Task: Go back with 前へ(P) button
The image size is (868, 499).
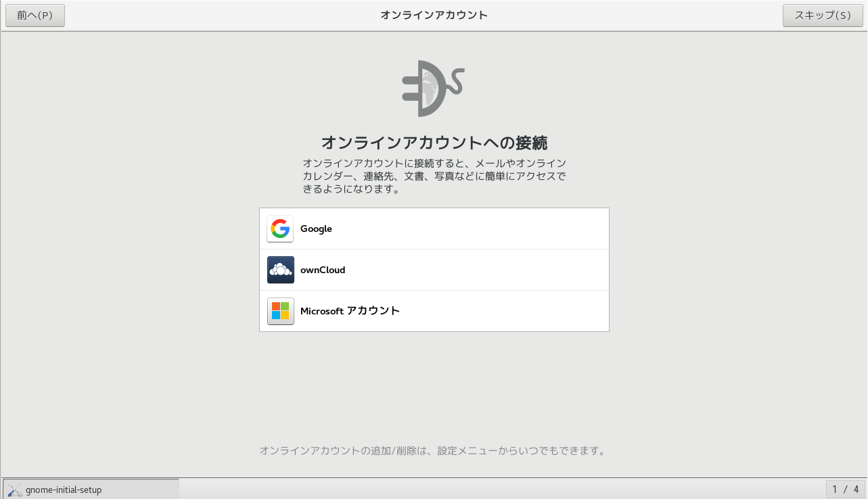Action: (35, 16)
